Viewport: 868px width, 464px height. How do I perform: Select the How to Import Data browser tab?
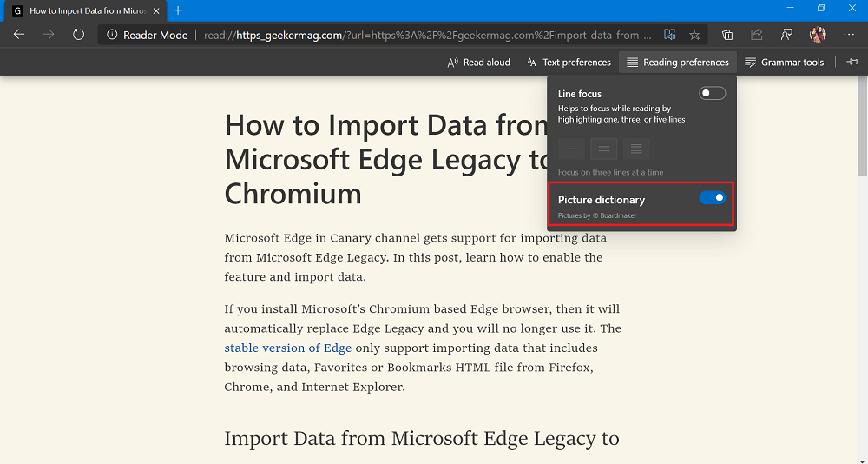pyautogui.click(x=87, y=11)
